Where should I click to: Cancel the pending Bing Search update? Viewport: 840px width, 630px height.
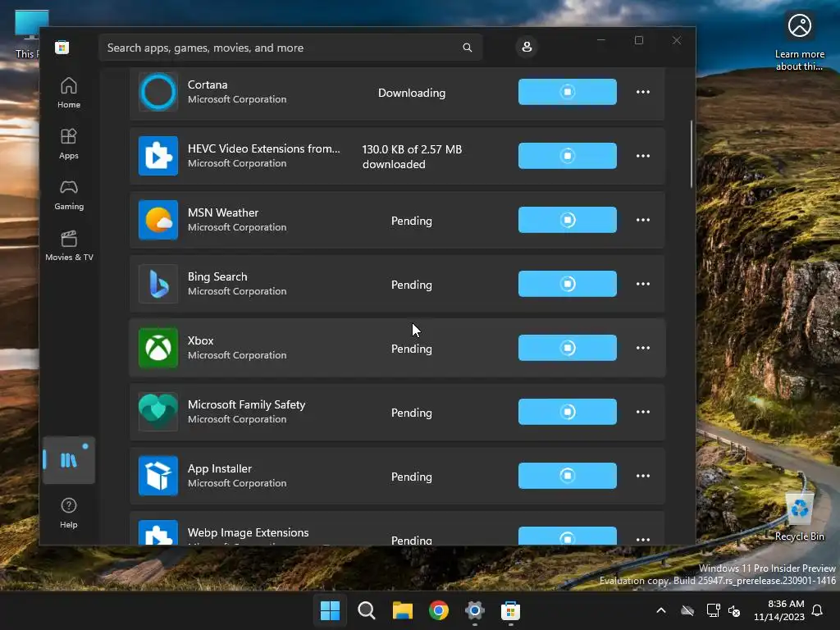tap(568, 284)
